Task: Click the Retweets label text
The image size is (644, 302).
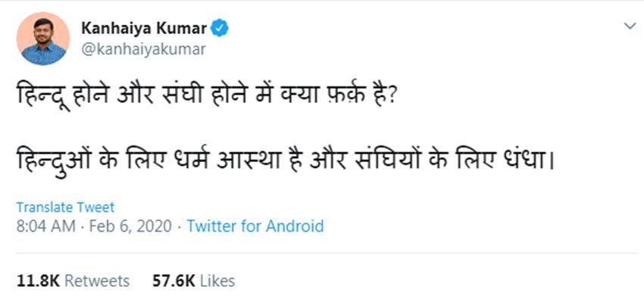Action: click(x=97, y=281)
